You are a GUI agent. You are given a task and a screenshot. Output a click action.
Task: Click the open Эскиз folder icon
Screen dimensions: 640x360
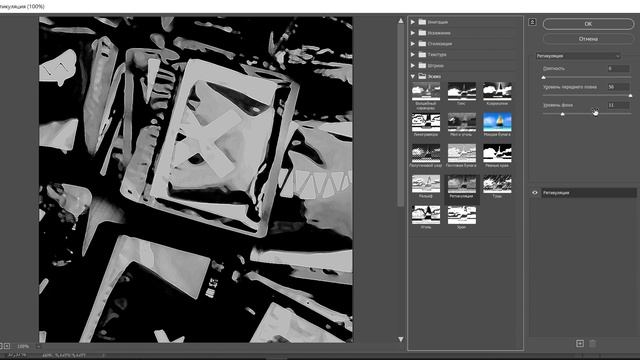[x=422, y=76]
